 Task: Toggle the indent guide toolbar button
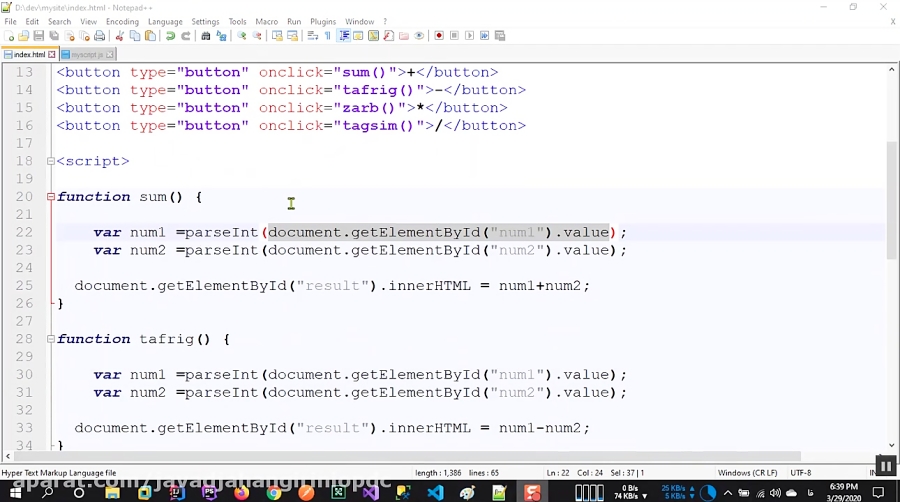(344, 36)
